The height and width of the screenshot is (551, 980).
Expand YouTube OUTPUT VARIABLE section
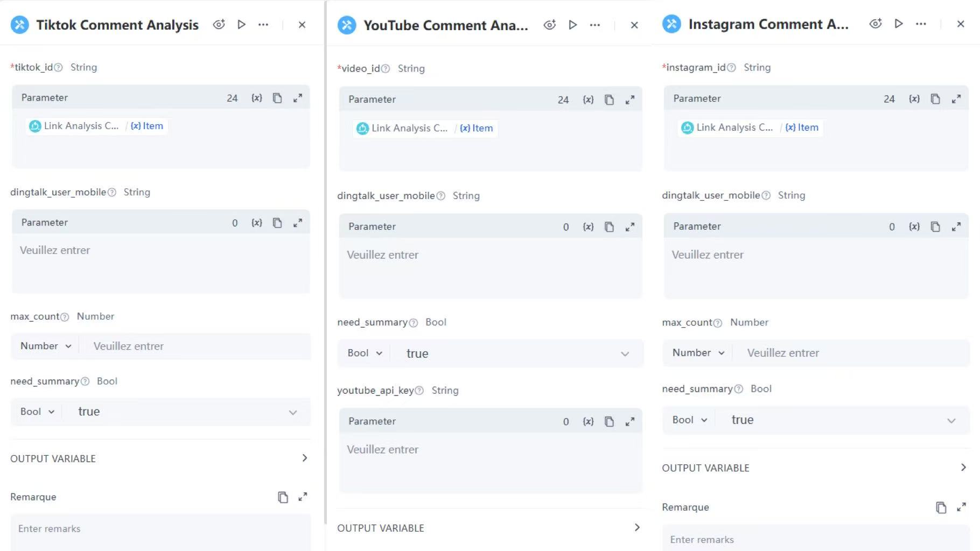coord(489,528)
